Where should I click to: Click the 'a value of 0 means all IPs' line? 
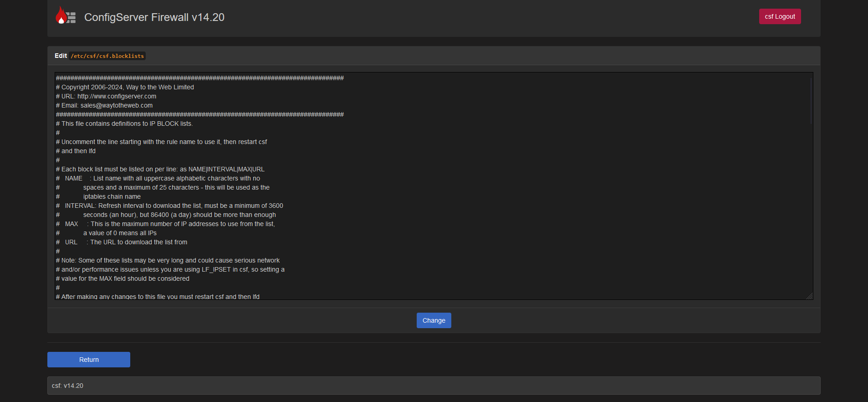click(x=106, y=233)
